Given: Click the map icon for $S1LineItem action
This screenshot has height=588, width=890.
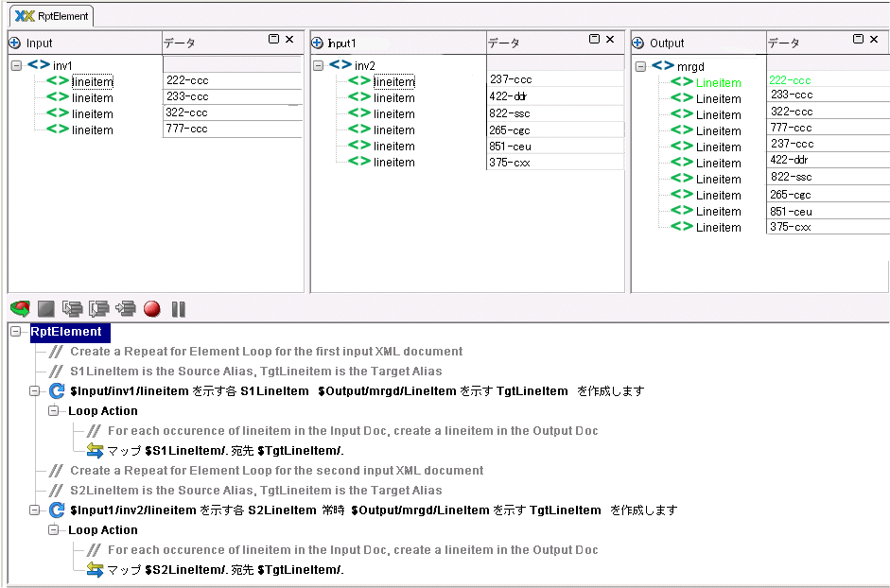Looking at the screenshot, I should 95,451.
